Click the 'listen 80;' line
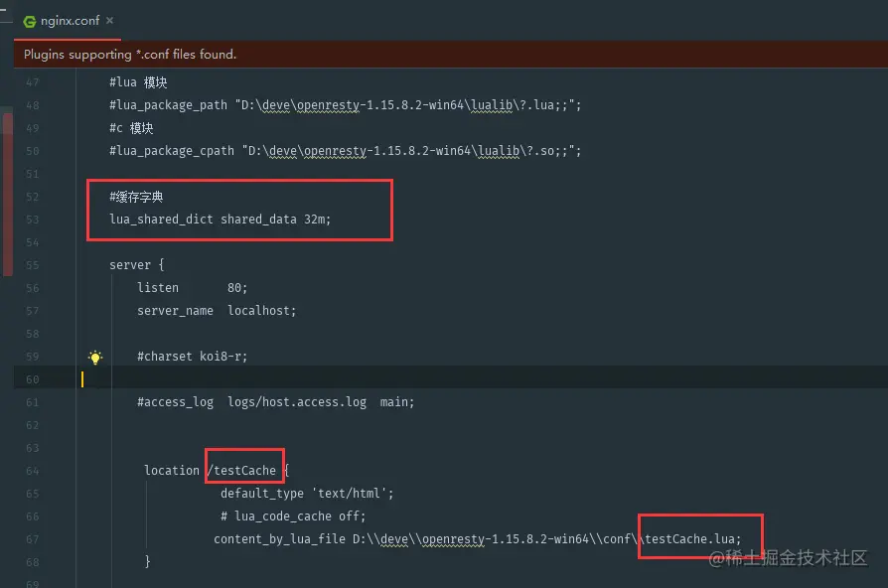Viewport: 888px width, 588px height. 192,288
